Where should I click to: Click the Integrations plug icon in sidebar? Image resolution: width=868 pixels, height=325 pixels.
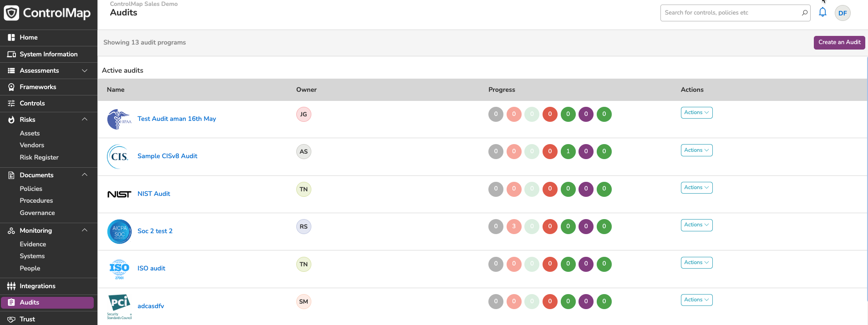click(x=11, y=286)
